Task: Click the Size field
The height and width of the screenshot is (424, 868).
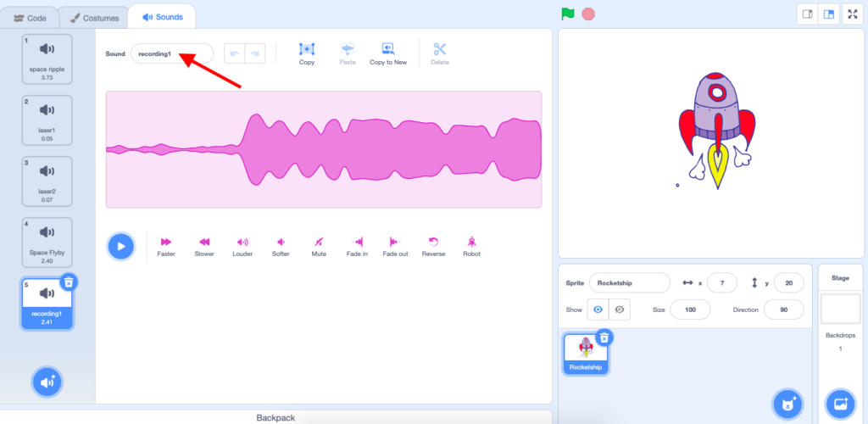Action: click(690, 310)
